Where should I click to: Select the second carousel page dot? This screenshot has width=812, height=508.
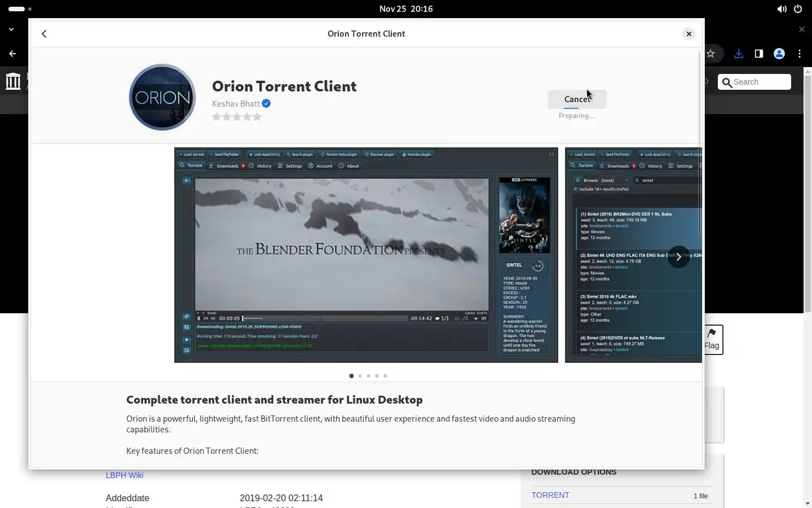coord(360,376)
